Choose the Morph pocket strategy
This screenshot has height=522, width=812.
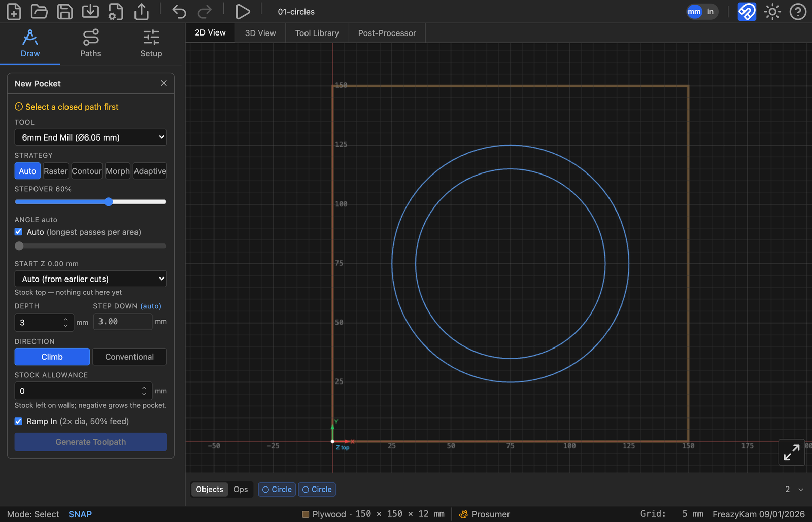tap(118, 171)
